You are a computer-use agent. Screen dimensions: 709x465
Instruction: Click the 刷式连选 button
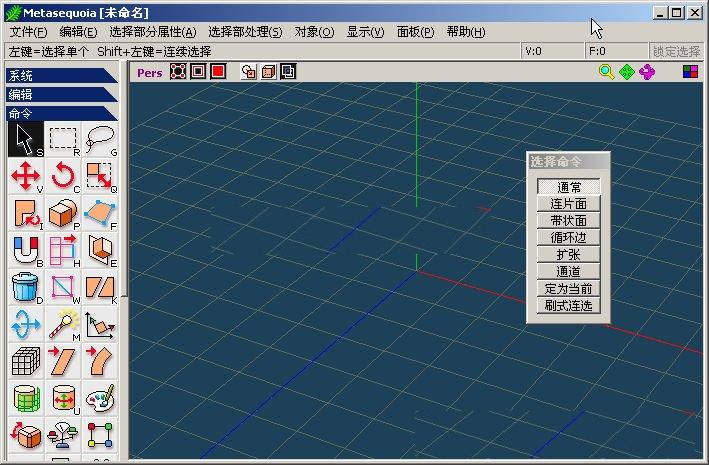(x=568, y=306)
